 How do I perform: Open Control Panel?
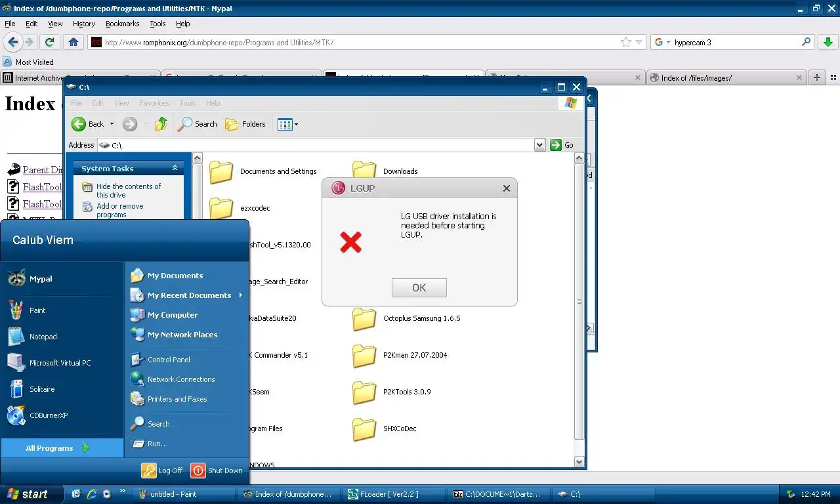tap(186, 360)
